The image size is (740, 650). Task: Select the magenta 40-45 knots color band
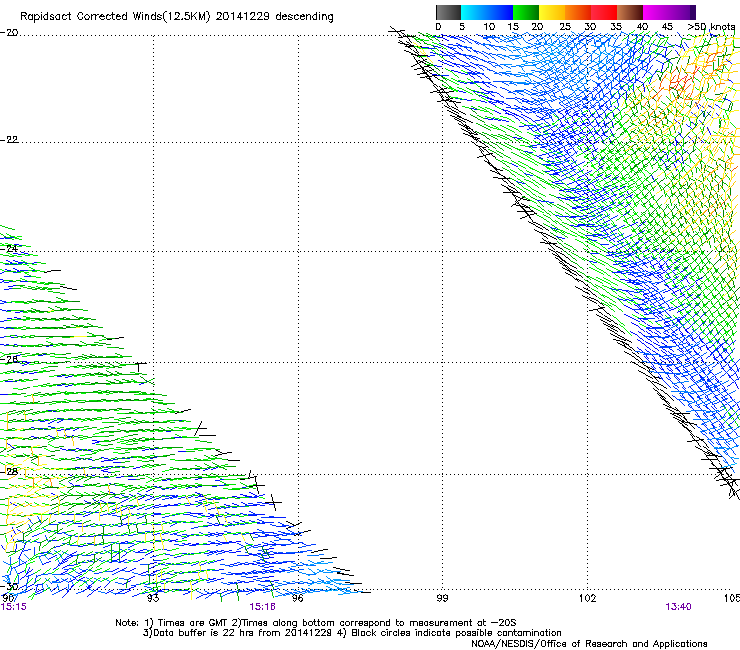tap(656, 12)
